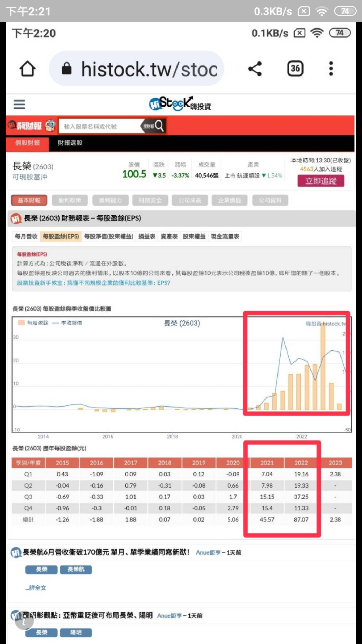Click the 季別/年度 header cell

tap(28, 463)
